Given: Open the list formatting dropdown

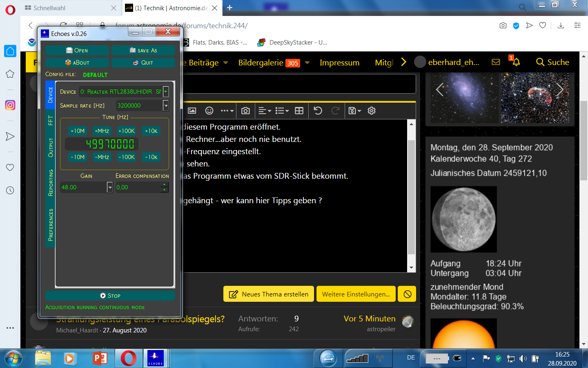Looking at the screenshot, I should [282, 111].
